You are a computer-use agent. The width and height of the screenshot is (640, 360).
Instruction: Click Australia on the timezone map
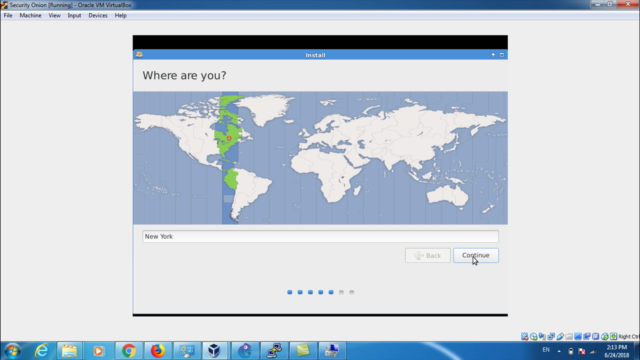pyautogui.click(x=448, y=195)
